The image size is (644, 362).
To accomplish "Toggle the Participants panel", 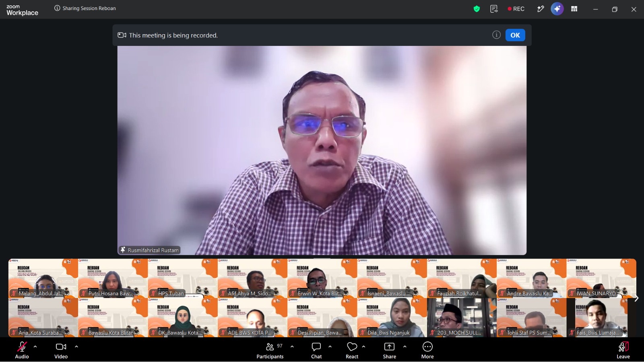I will [x=270, y=350].
